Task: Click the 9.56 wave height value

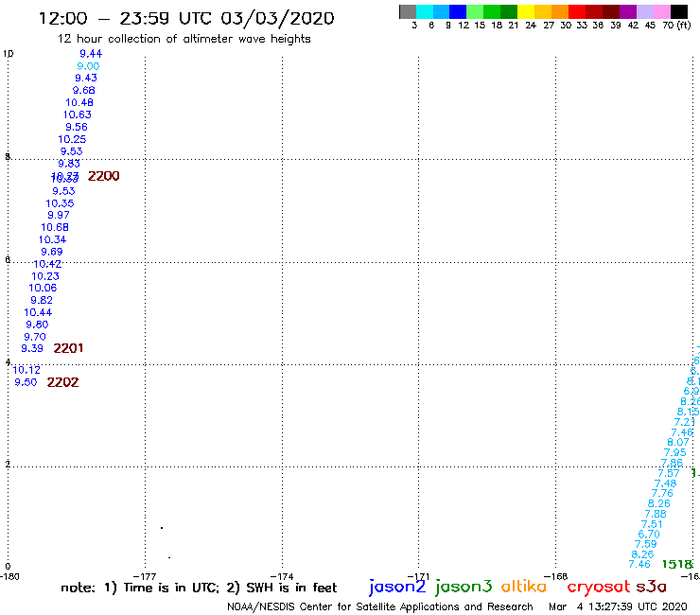Action: [x=77, y=127]
